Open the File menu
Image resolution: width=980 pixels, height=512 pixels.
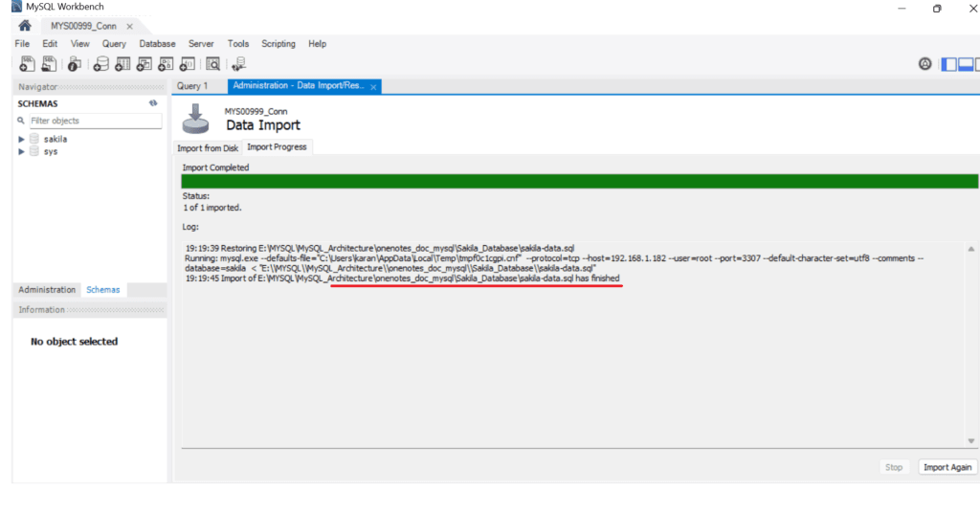(x=22, y=44)
